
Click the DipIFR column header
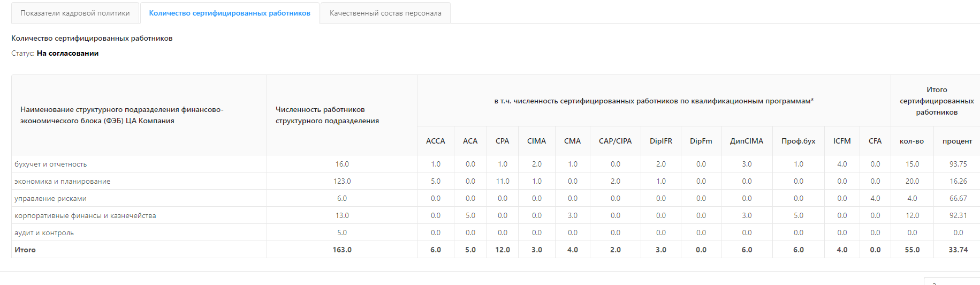[x=661, y=141]
